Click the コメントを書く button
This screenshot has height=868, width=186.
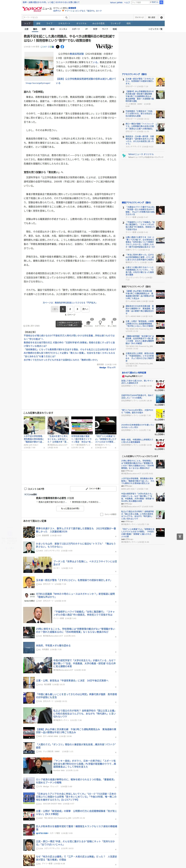93,489
